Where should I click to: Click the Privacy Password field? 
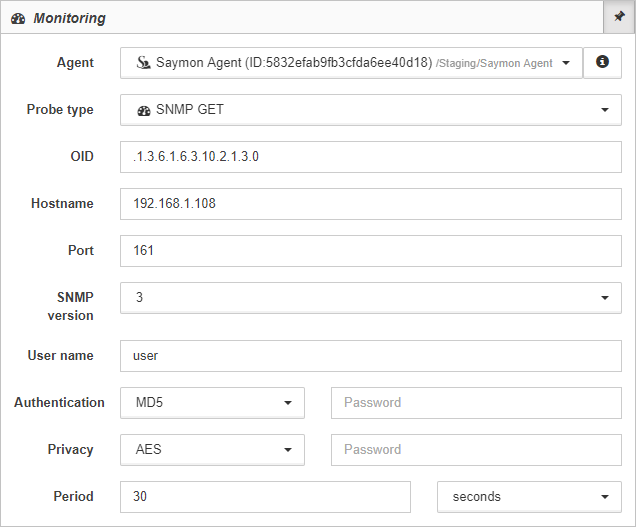tap(476, 450)
